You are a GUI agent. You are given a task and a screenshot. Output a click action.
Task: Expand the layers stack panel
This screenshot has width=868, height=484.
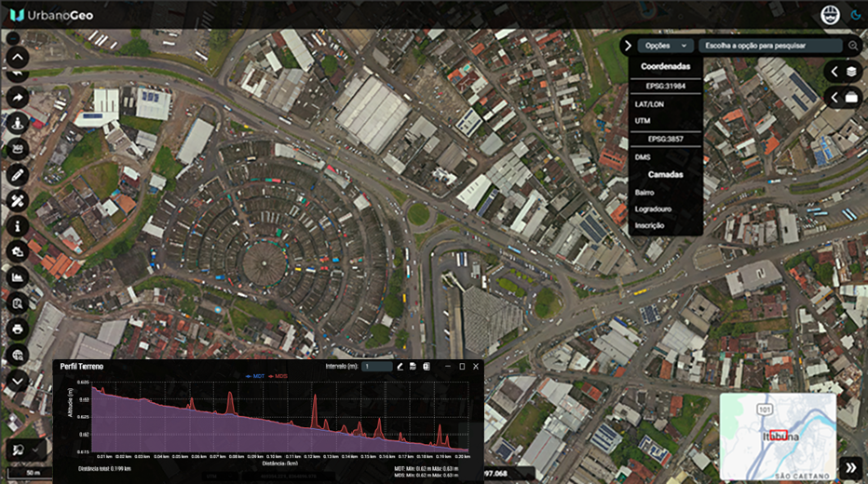click(844, 72)
